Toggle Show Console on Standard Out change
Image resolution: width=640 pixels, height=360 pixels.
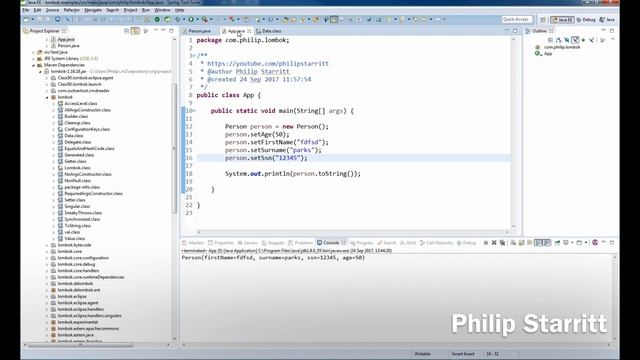pyautogui.click(x=538, y=243)
